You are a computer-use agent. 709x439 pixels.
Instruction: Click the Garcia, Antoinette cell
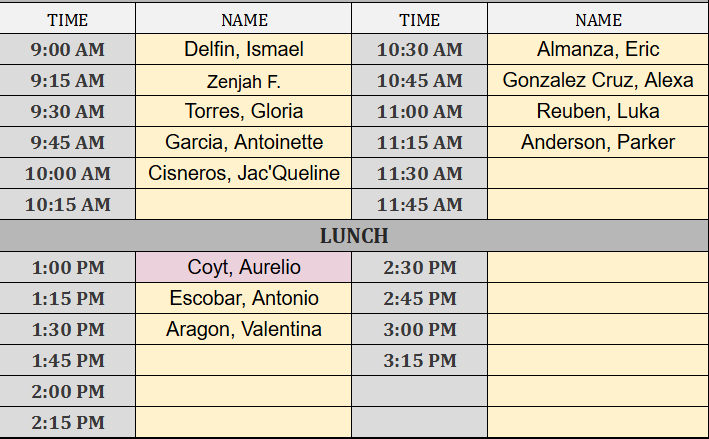244,142
